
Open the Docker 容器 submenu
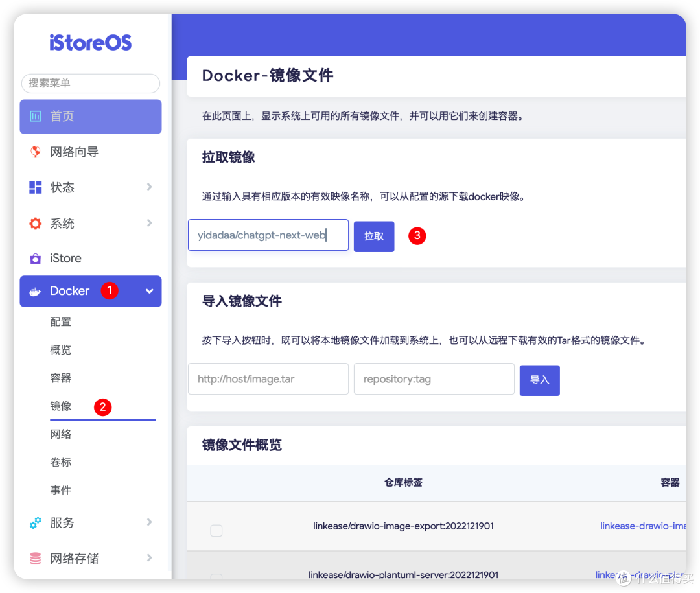61,378
